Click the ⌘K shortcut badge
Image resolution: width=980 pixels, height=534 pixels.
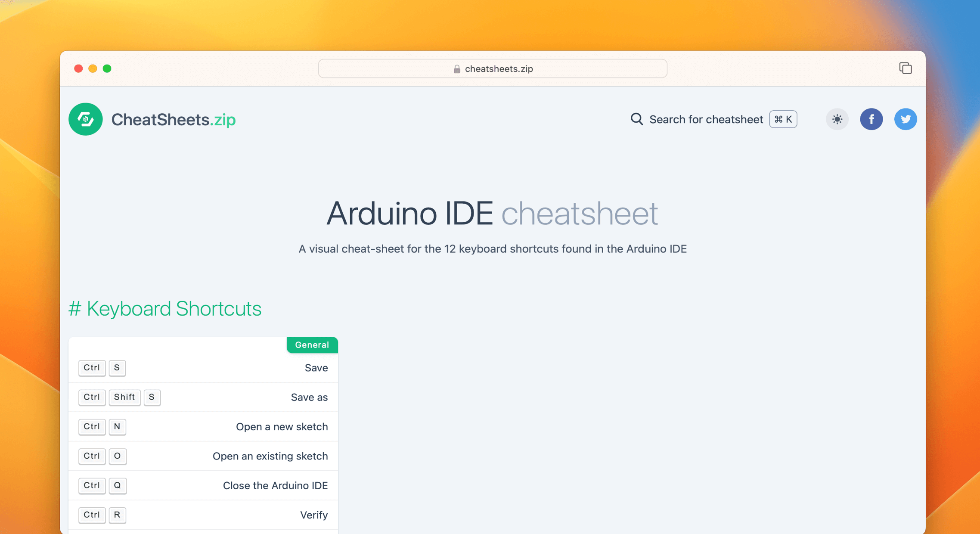[x=783, y=119]
